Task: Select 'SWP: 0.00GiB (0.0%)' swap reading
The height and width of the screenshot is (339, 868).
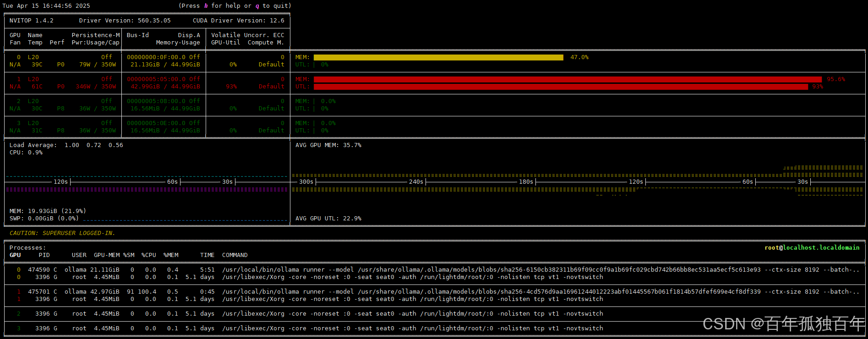Action: point(44,219)
